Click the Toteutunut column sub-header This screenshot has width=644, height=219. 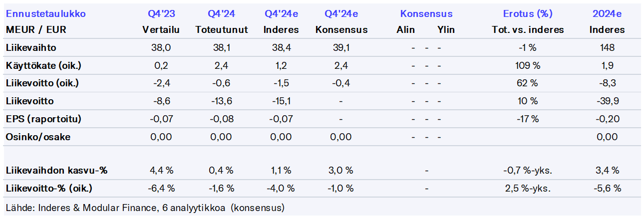coord(222,30)
